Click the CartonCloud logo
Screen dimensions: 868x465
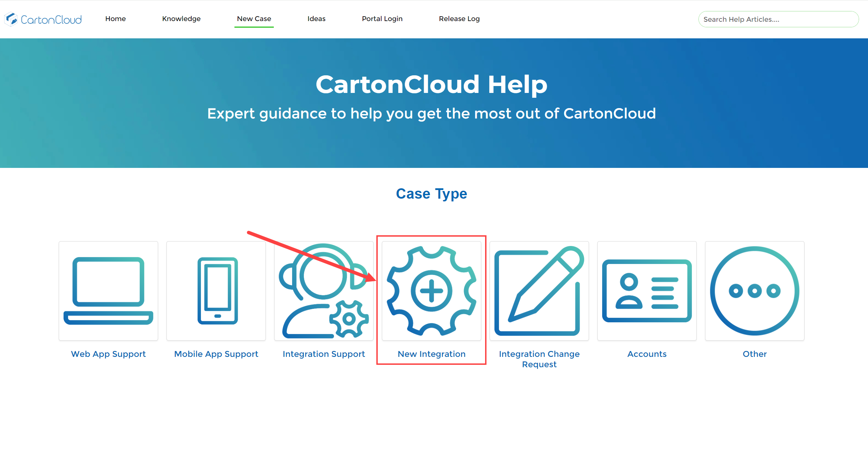[43, 19]
